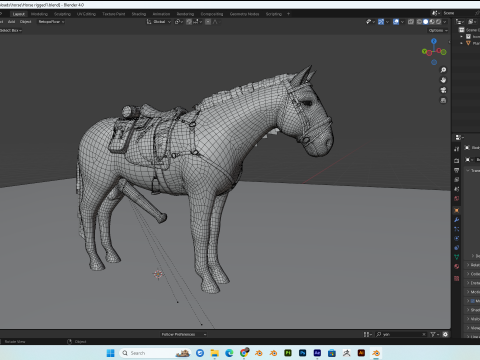Image resolution: width=480 pixels, height=360 pixels.
Task: Open the orange Object properties tab
Action: [x=457, y=210]
